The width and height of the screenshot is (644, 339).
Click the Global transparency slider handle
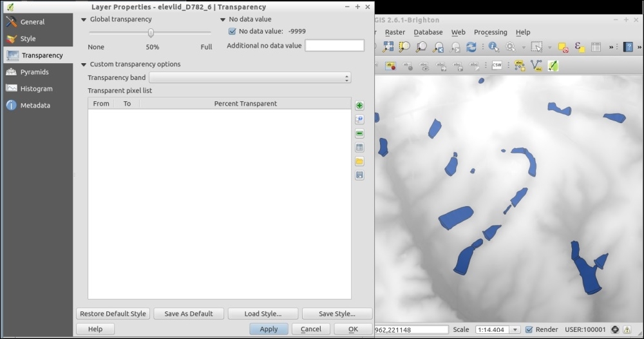coord(151,33)
